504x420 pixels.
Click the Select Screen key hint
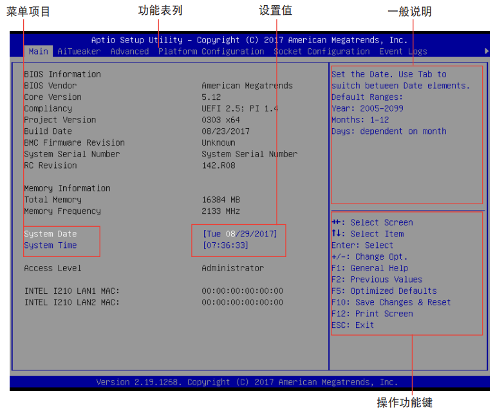pos(372,222)
